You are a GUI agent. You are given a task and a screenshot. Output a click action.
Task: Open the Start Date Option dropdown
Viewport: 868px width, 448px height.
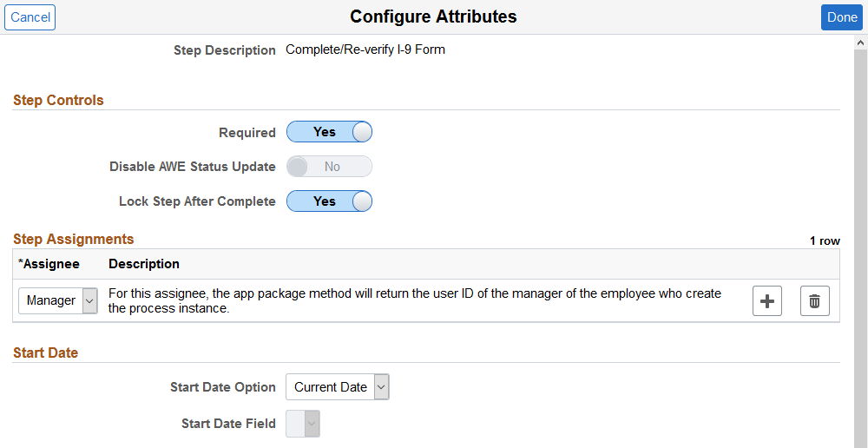337,387
